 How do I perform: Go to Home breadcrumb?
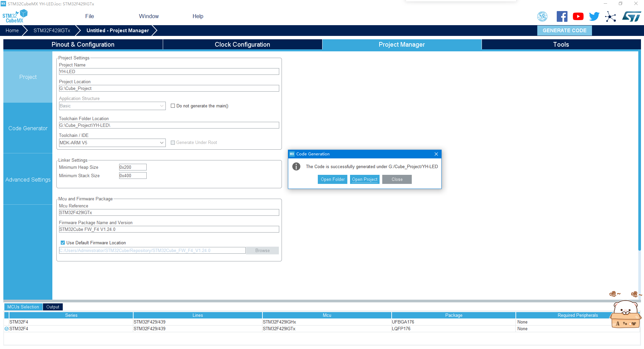point(12,31)
